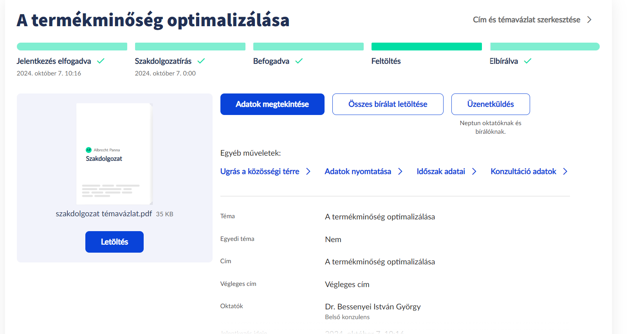Click the checkmark next to Befogadva
The width and height of the screenshot is (644, 334).
pos(299,61)
